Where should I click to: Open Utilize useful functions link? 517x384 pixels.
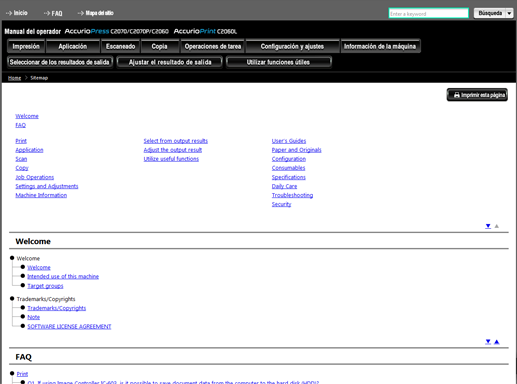point(171,159)
